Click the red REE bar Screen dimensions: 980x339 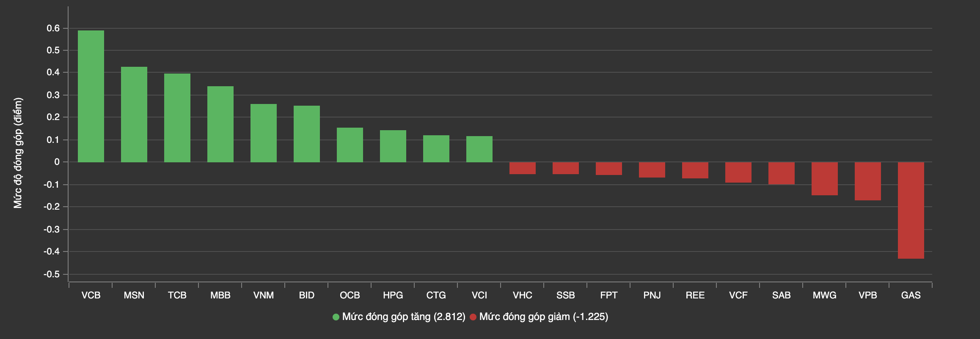click(x=695, y=170)
